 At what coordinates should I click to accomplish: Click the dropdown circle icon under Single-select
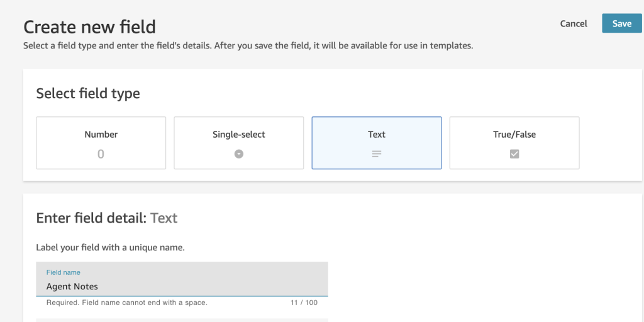(239, 154)
